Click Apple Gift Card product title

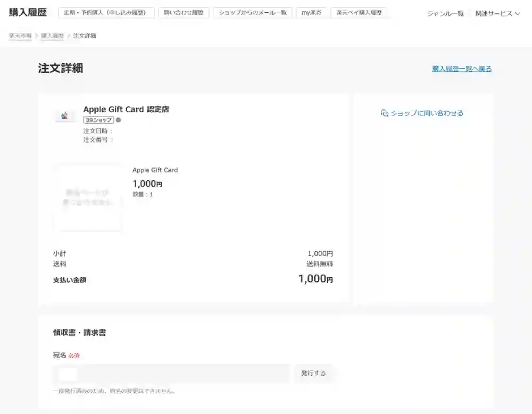(x=155, y=170)
